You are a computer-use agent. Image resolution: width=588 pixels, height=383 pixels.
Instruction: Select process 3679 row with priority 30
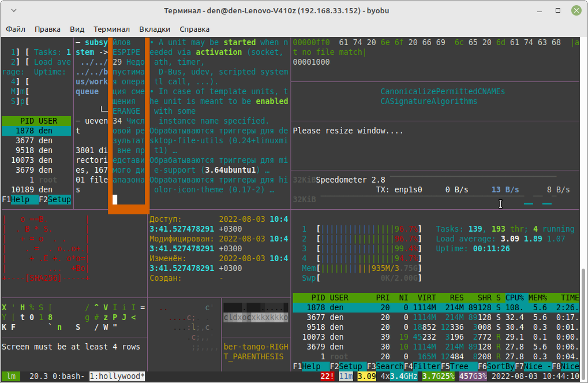[x=436, y=347]
